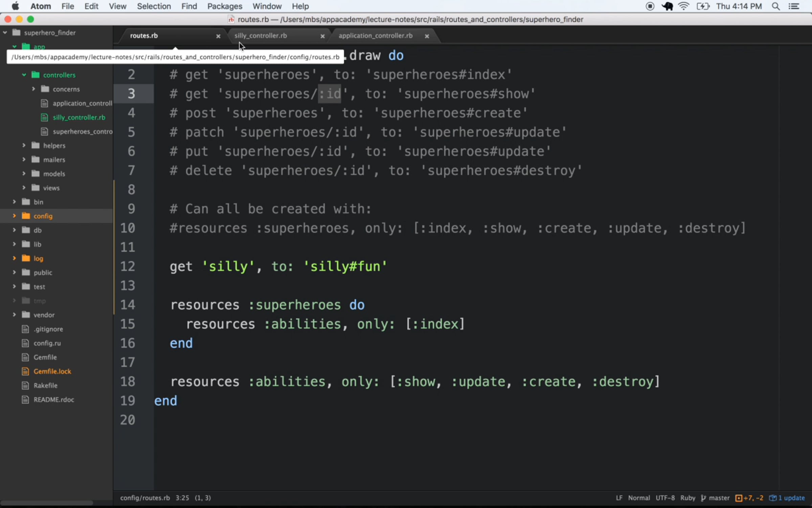Image resolution: width=812 pixels, height=508 pixels.
Task: Collapse the superhero_finder project root
Action: click(5, 33)
